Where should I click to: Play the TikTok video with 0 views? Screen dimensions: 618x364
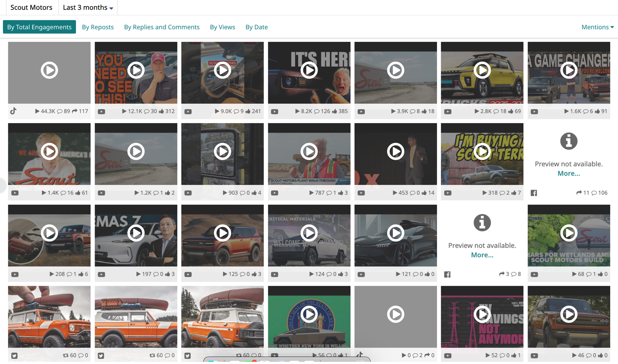(395, 314)
